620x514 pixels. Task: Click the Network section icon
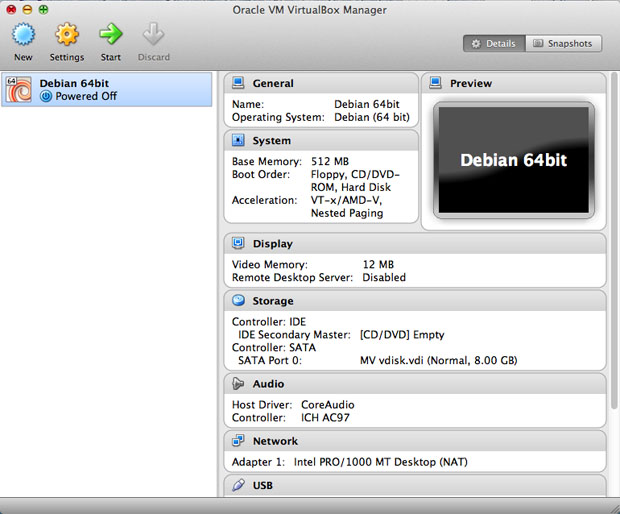(x=238, y=440)
